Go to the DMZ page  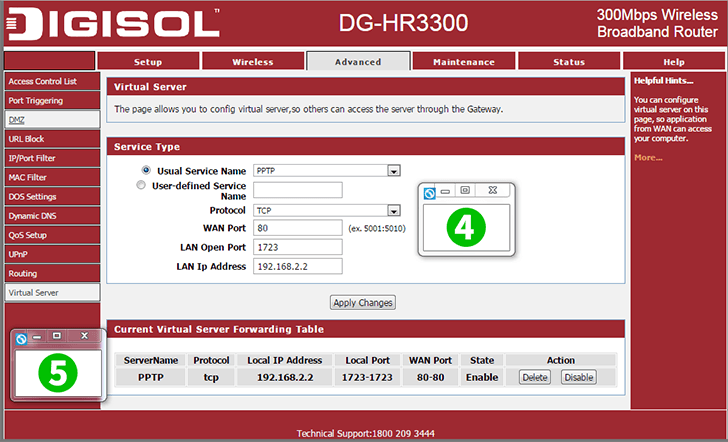tap(52, 120)
